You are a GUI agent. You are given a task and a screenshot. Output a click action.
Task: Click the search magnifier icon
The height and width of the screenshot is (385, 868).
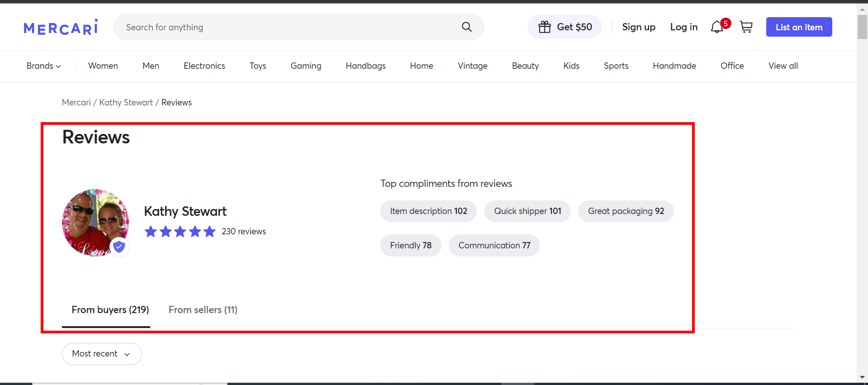(467, 27)
